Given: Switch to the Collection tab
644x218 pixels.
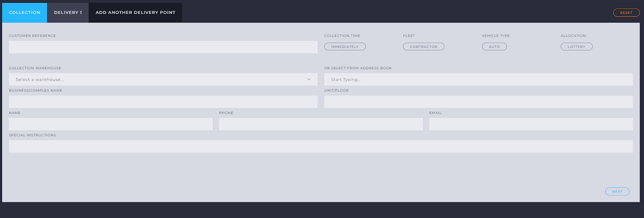Looking at the screenshot, I should click(25, 12).
